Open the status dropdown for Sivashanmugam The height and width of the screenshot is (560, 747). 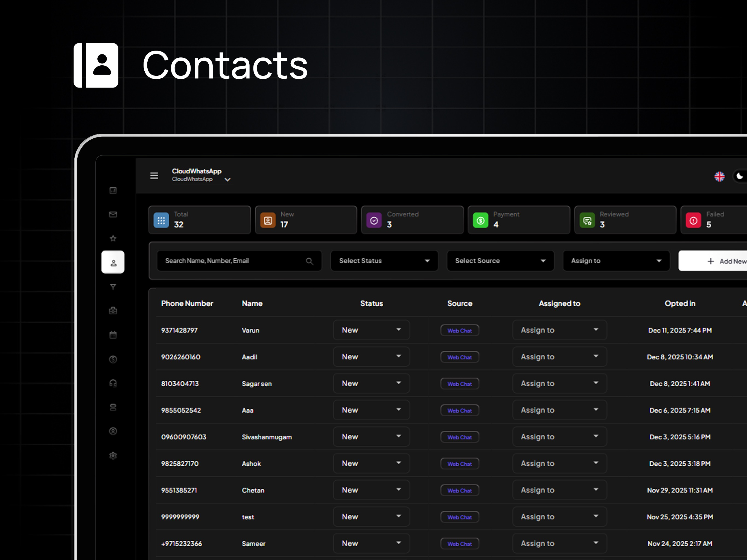click(372, 437)
